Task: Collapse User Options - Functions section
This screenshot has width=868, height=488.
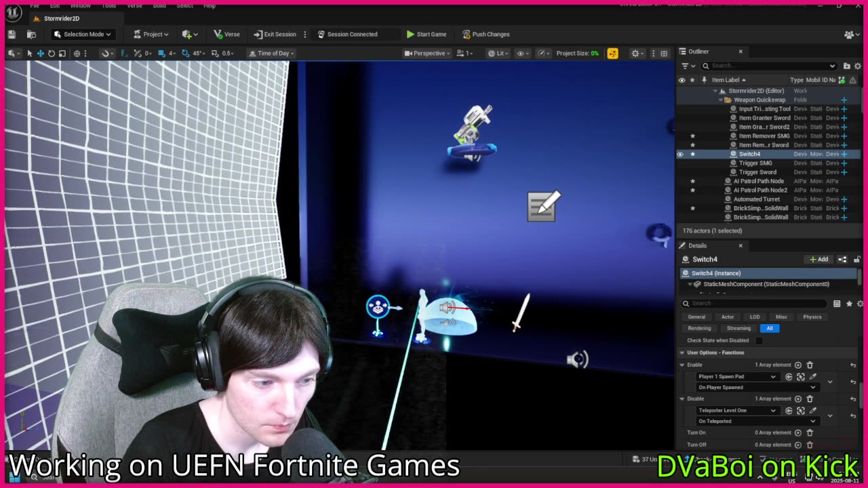Action: point(682,352)
